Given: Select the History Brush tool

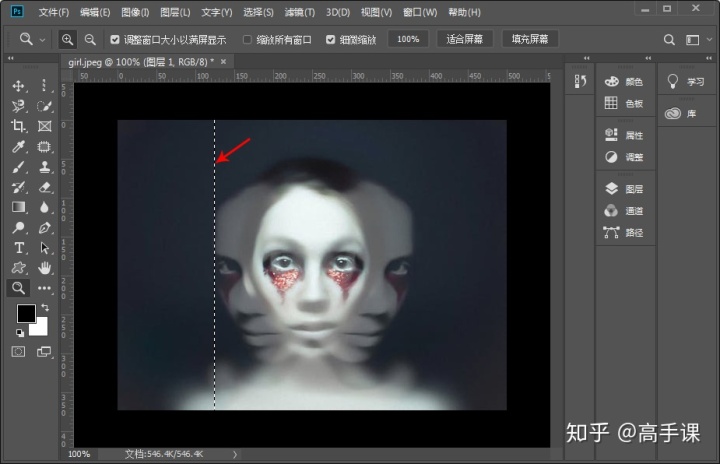Looking at the screenshot, I should pyautogui.click(x=18, y=187).
